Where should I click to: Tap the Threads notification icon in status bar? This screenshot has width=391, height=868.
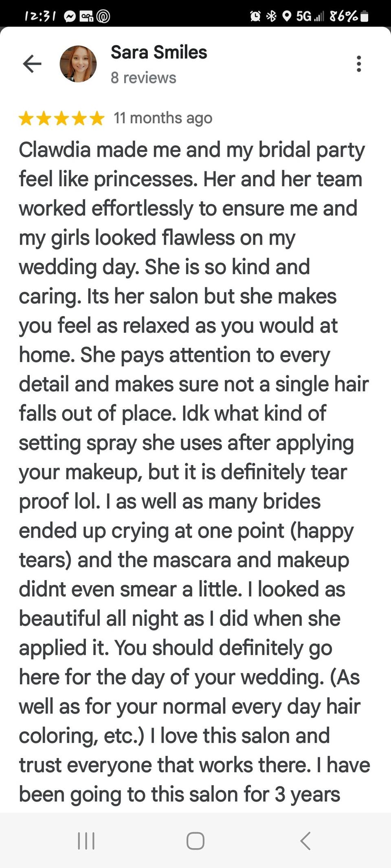pos(103,16)
